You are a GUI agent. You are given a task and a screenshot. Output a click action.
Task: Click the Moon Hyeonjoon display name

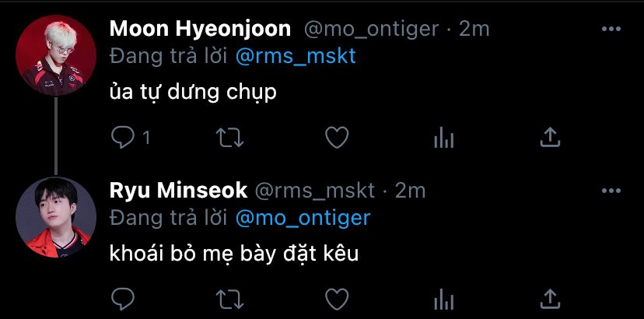click(x=200, y=30)
